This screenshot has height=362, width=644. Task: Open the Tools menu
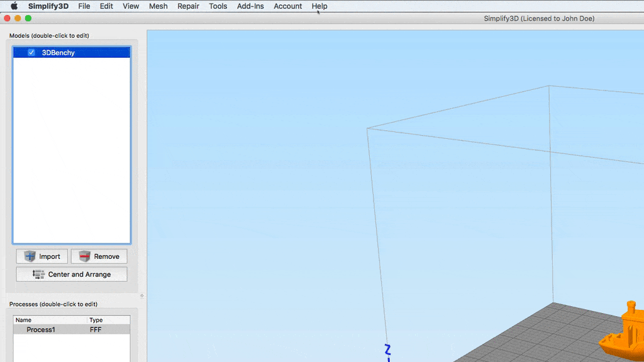click(x=218, y=6)
